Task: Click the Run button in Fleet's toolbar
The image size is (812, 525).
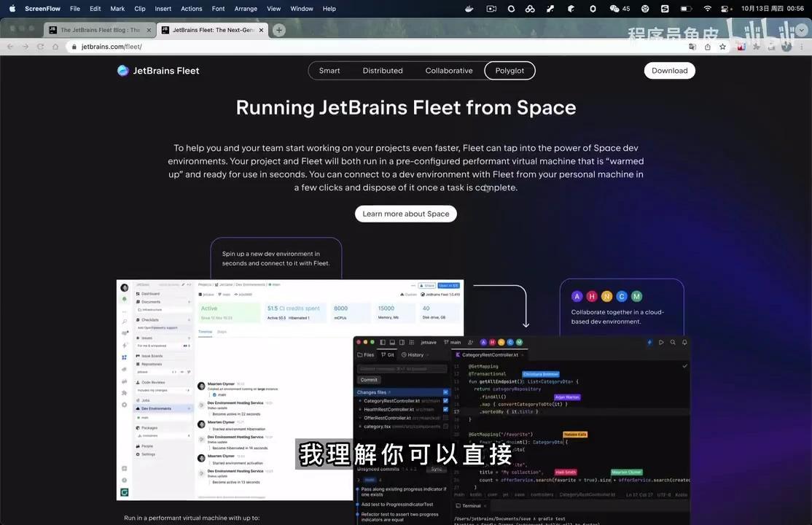Action: 662,342
